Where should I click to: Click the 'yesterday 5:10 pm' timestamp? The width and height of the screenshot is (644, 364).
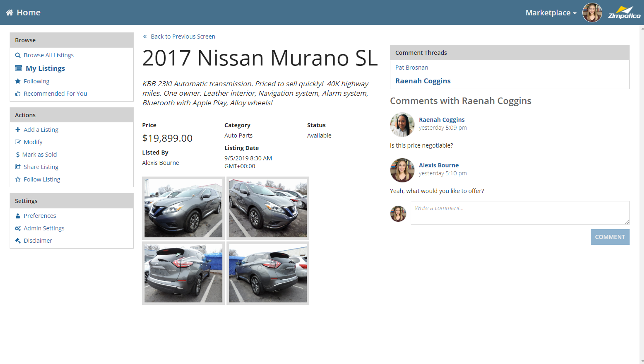(443, 173)
